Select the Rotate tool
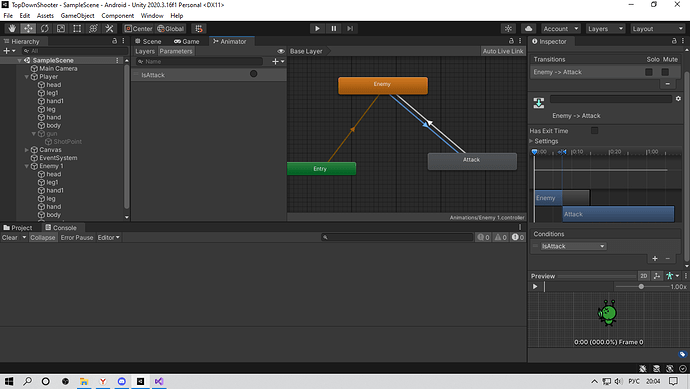 [x=44, y=29]
